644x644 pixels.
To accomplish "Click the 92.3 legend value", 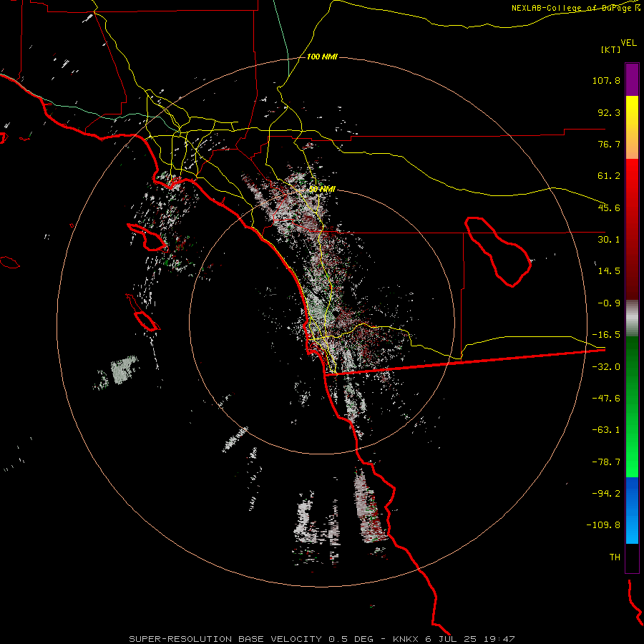I will point(609,112).
